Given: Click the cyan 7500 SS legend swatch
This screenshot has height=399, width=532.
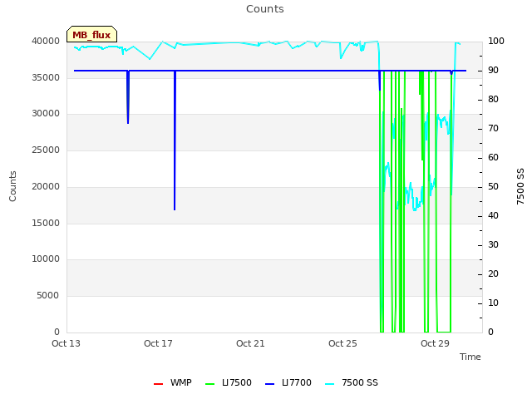Looking at the screenshot, I should click(x=330, y=384).
